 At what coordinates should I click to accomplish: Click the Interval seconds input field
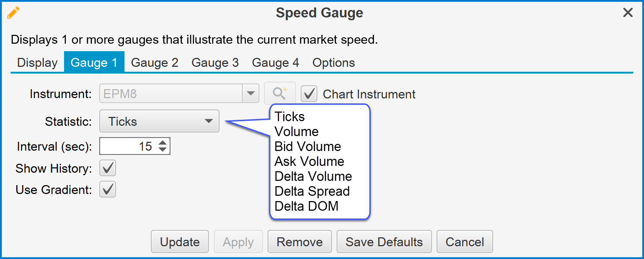128,146
